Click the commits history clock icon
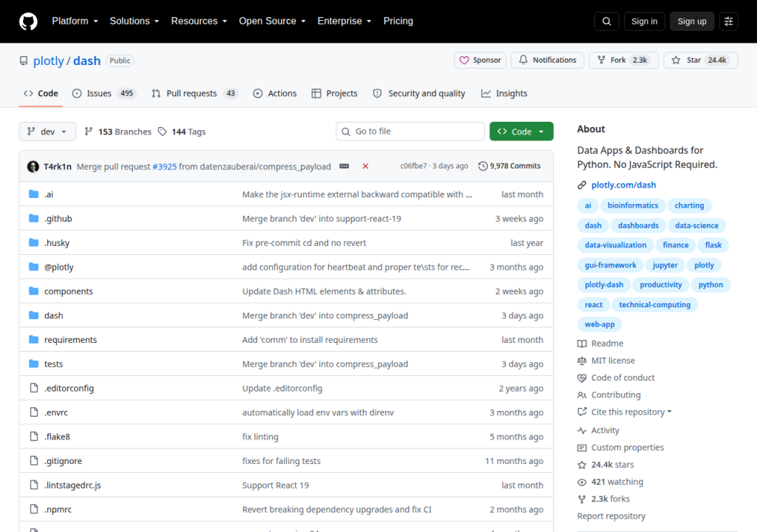Viewport: 757px width, 532px height. 483,166
